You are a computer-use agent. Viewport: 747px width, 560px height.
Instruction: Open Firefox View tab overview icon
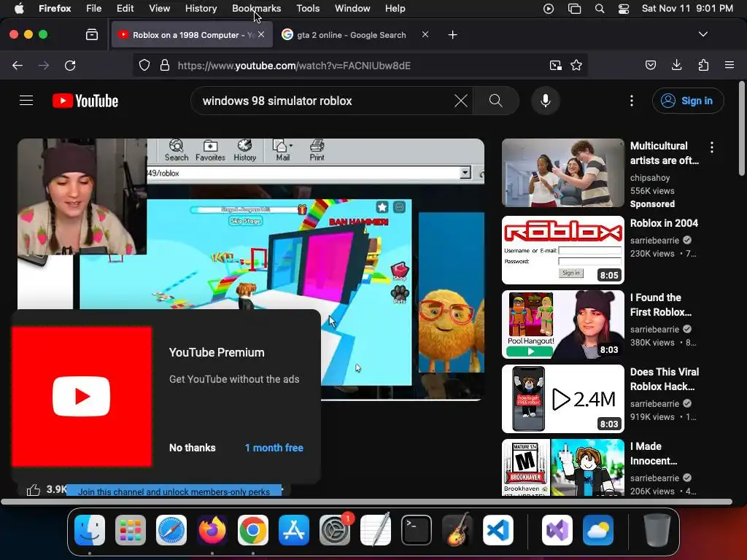pos(92,34)
